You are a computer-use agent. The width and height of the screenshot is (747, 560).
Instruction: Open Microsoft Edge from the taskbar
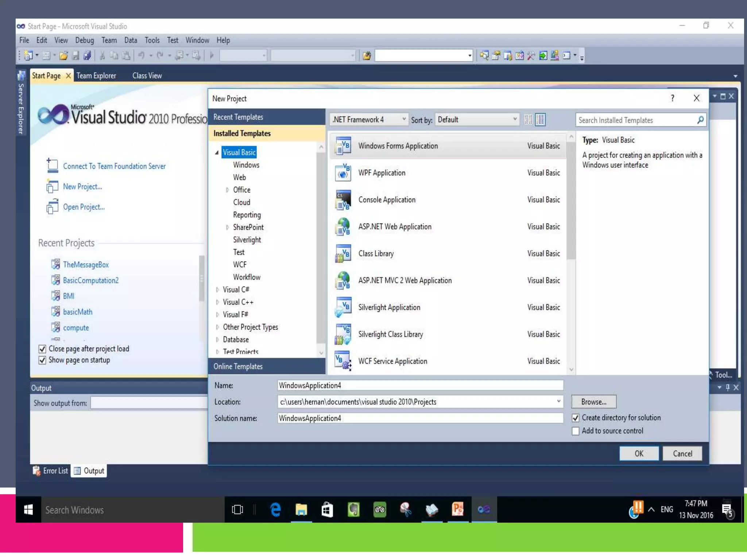(275, 509)
